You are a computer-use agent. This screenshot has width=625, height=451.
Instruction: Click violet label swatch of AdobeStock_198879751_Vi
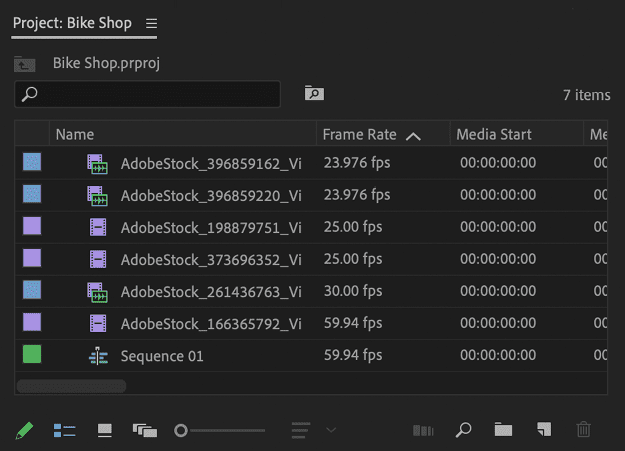(32, 226)
